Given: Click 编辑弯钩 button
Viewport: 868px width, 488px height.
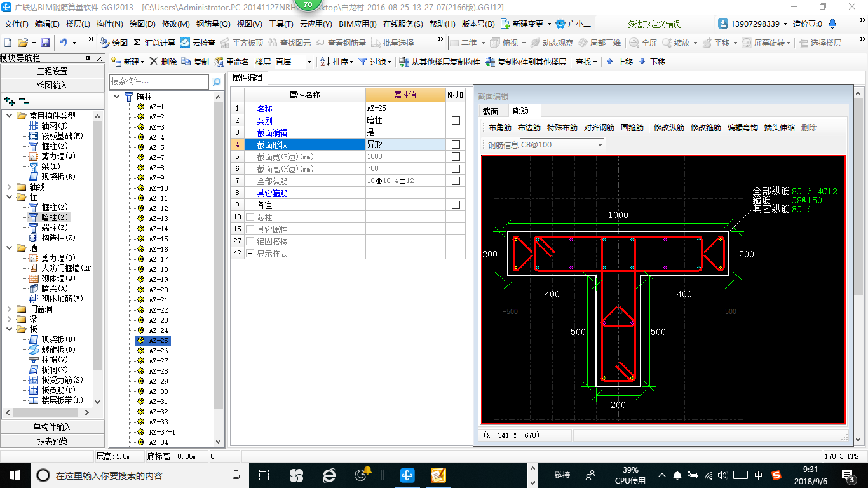Looking at the screenshot, I should point(743,127).
